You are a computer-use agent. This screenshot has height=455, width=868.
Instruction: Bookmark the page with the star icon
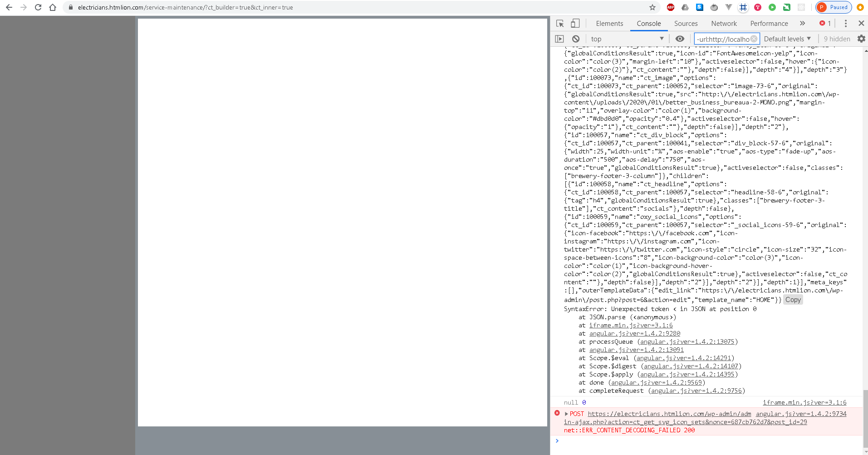[x=652, y=7]
